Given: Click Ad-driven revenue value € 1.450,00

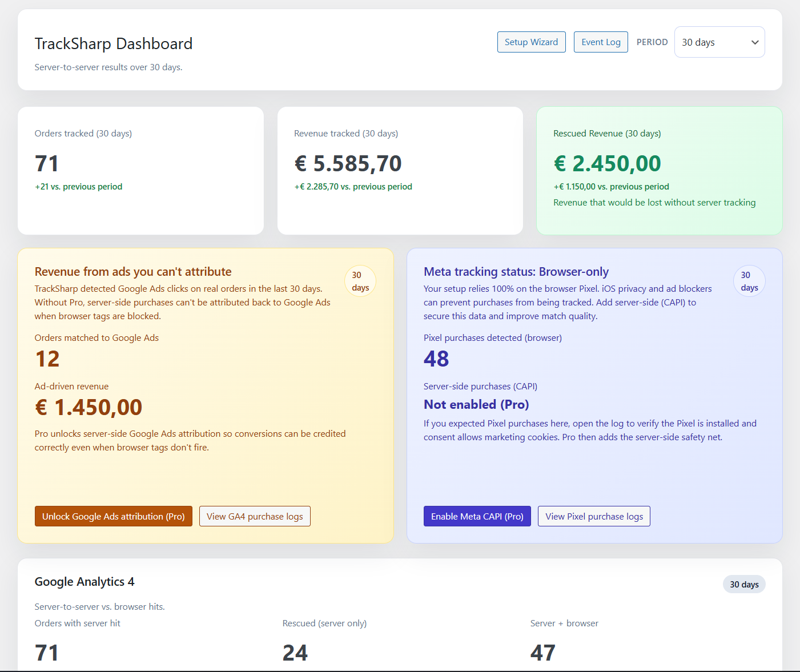Looking at the screenshot, I should (89, 408).
